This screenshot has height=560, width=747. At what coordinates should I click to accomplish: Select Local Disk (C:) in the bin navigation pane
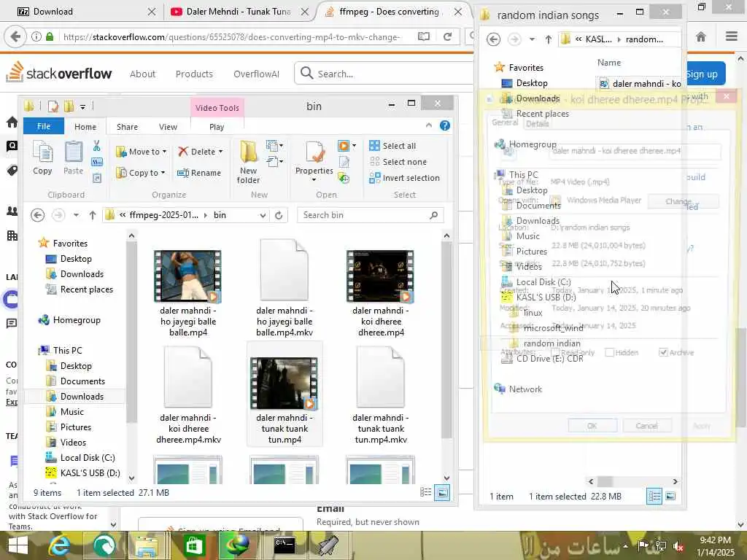80,458
